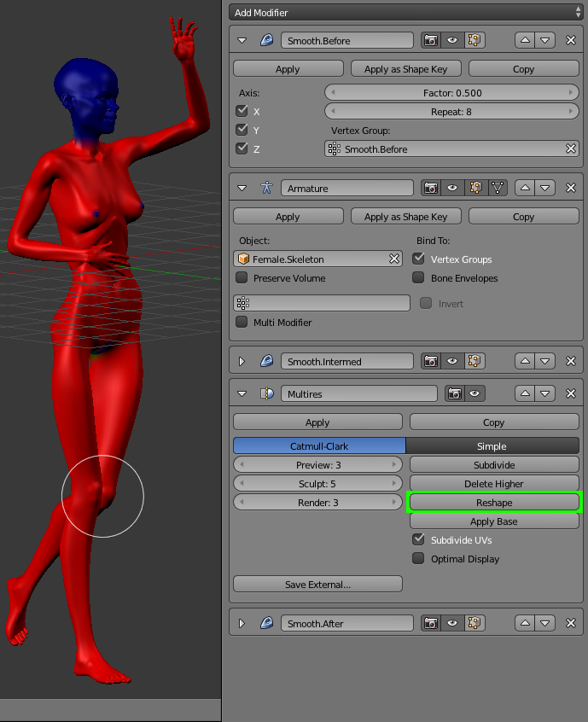Expand the Smooth.Intermed modifier panel
Viewport: 588px width, 722px height.
242,362
